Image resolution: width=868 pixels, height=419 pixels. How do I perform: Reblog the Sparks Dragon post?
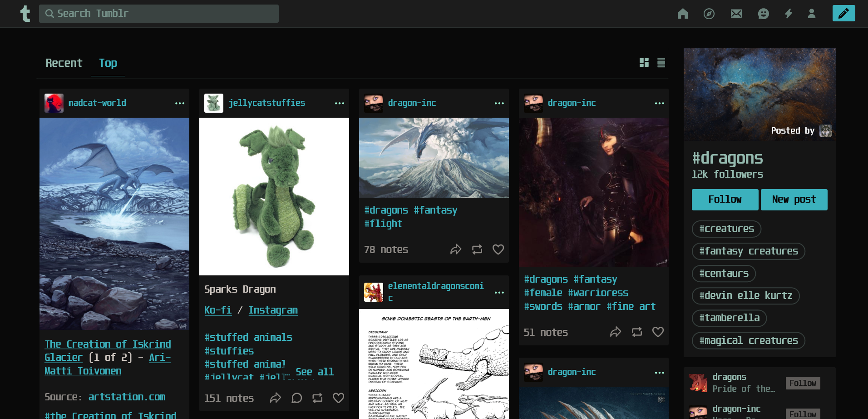click(317, 398)
